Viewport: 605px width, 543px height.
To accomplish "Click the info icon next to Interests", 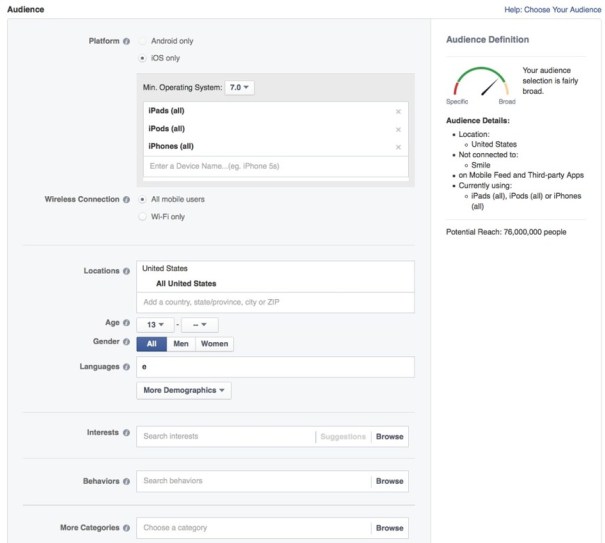I will 127,433.
